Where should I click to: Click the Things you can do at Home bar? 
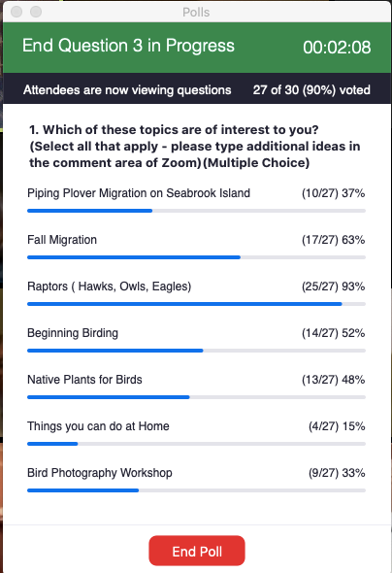(x=196, y=444)
